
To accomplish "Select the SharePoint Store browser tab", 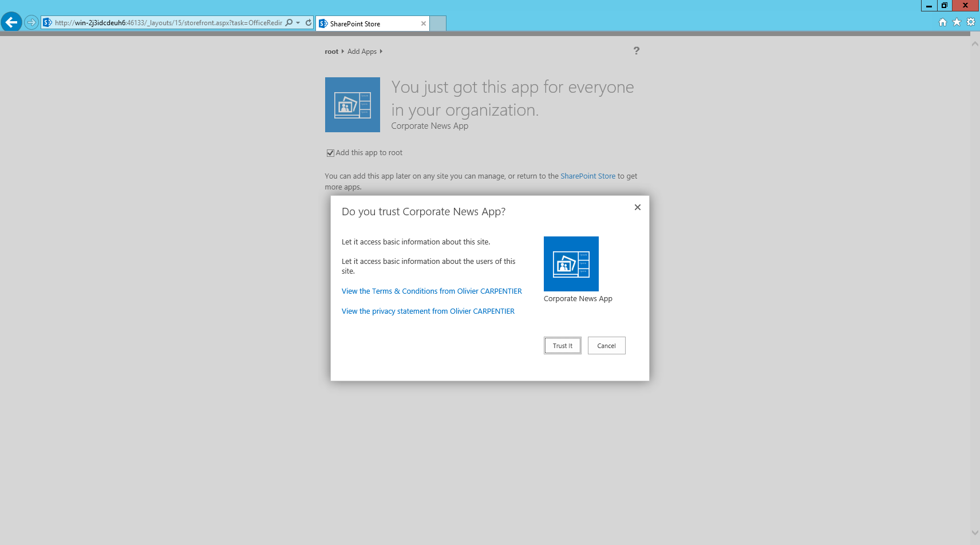I will tap(372, 23).
